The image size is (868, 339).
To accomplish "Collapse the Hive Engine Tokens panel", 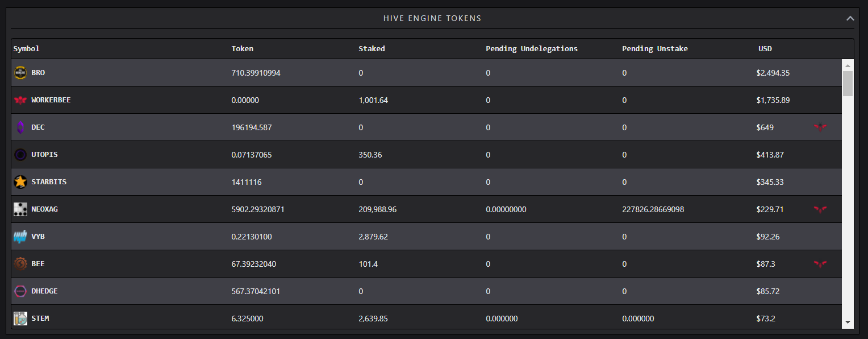I will [x=850, y=18].
